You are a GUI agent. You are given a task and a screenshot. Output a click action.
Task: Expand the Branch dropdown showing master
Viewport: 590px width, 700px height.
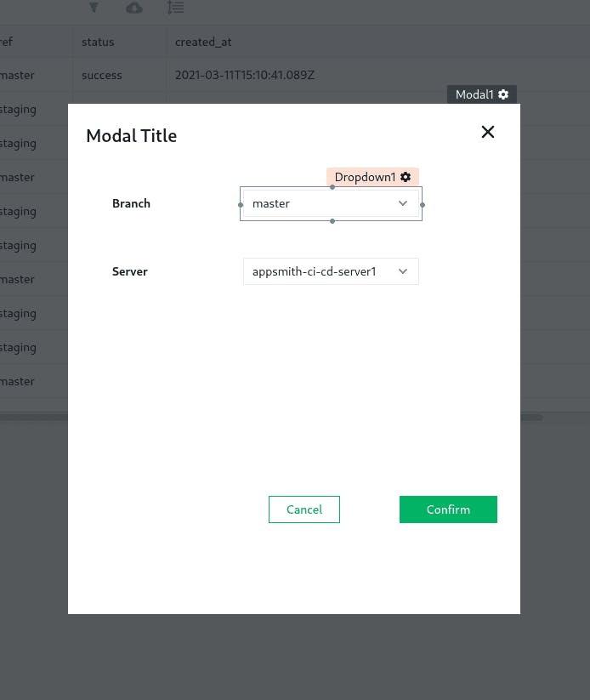click(331, 203)
